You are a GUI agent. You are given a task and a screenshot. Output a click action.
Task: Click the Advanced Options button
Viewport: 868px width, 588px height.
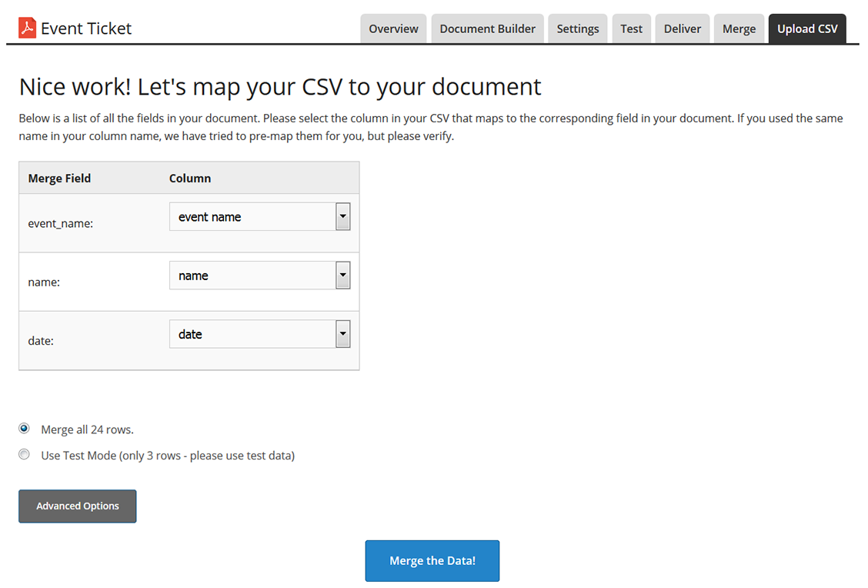(x=78, y=506)
